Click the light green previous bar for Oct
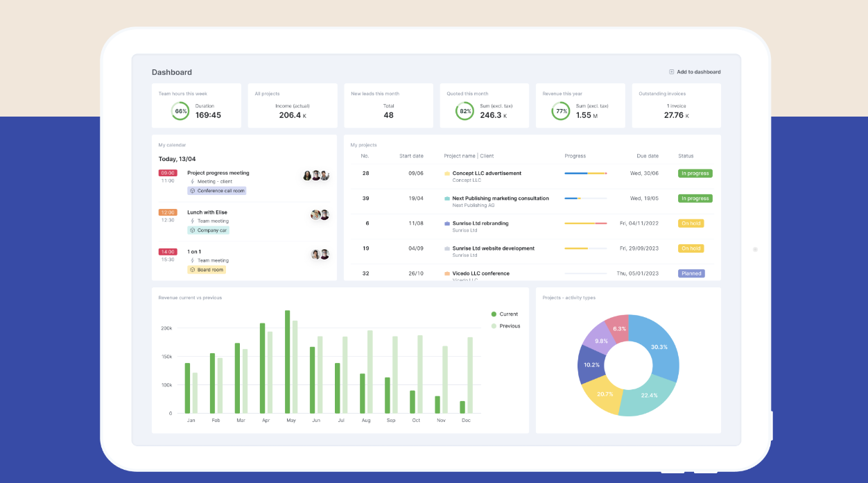The width and height of the screenshot is (868, 483). pos(420,374)
